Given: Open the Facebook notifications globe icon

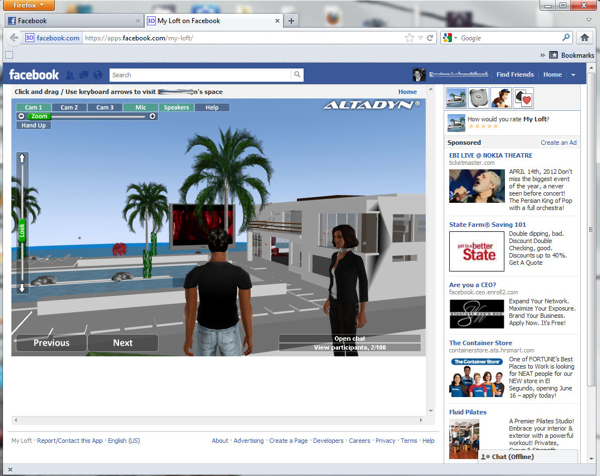Looking at the screenshot, I should tap(98, 75).
